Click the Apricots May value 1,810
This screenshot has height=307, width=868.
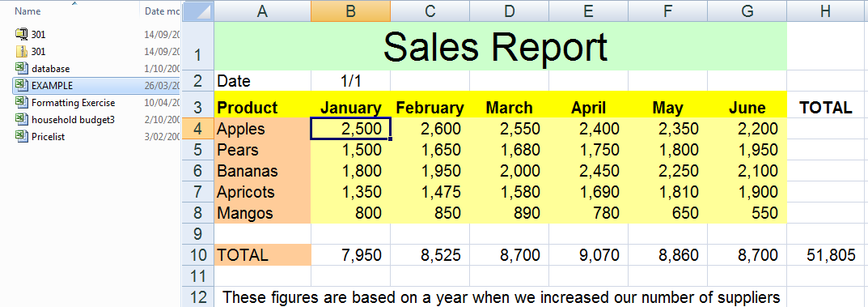coord(667,192)
